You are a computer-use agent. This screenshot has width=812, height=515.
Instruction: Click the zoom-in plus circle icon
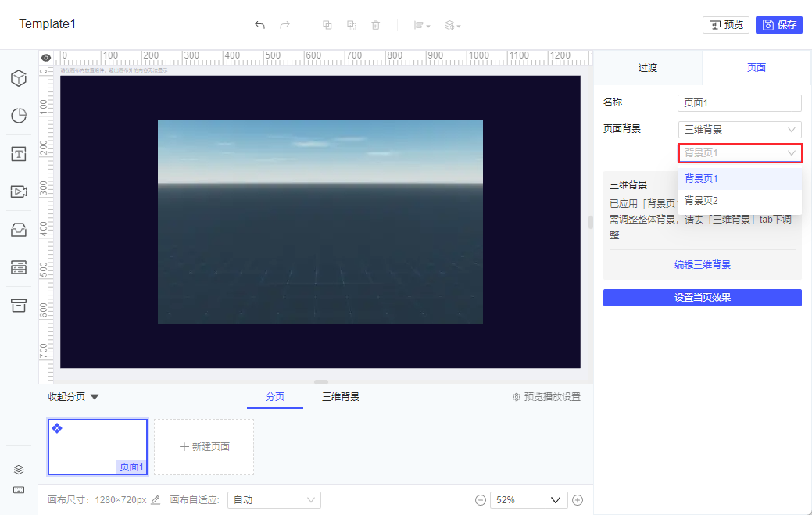578,500
